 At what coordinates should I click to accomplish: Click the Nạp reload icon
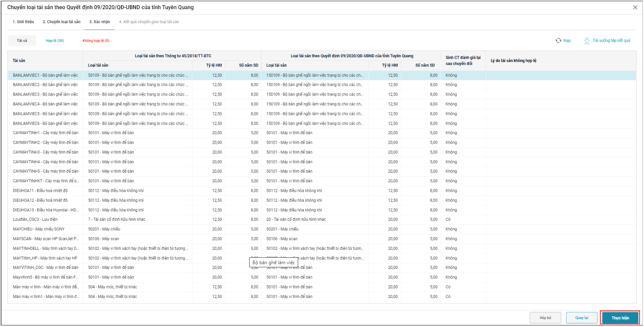point(559,41)
